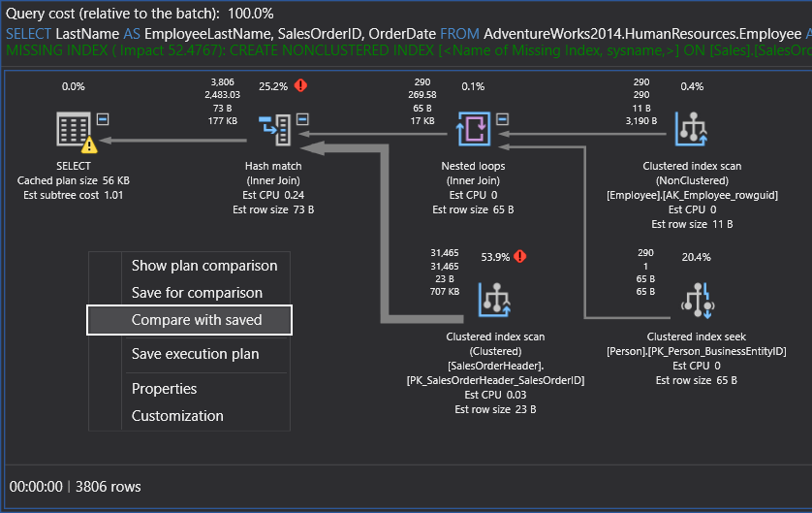Click the red warning icon beside 53.9%
Image resolution: width=812 pixels, height=513 pixels.
pos(520,256)
